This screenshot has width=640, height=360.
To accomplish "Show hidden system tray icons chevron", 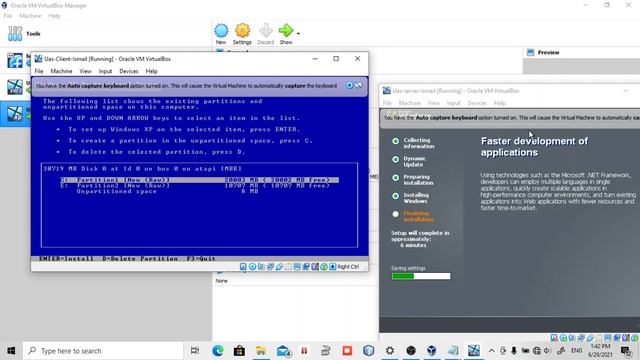I will click(492, 351).
